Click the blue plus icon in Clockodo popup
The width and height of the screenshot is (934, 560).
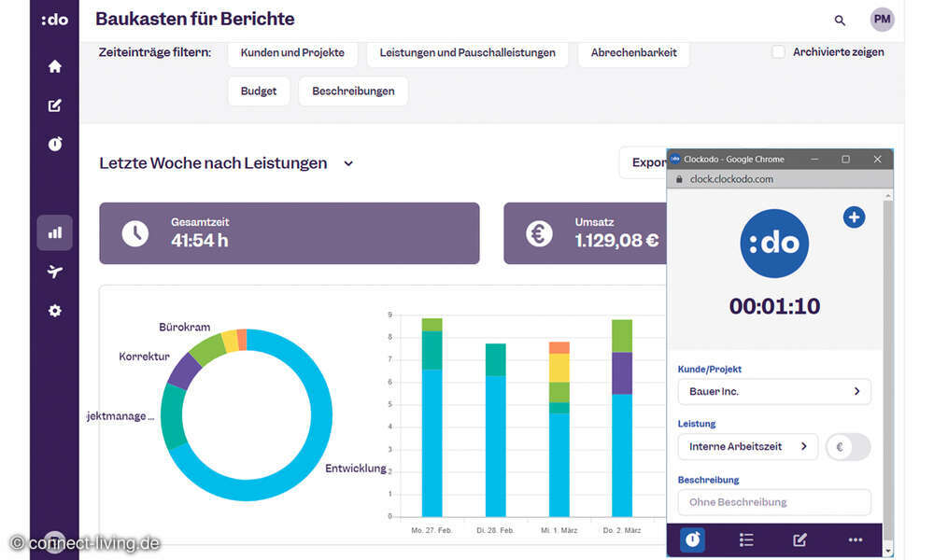coord(854,217)
